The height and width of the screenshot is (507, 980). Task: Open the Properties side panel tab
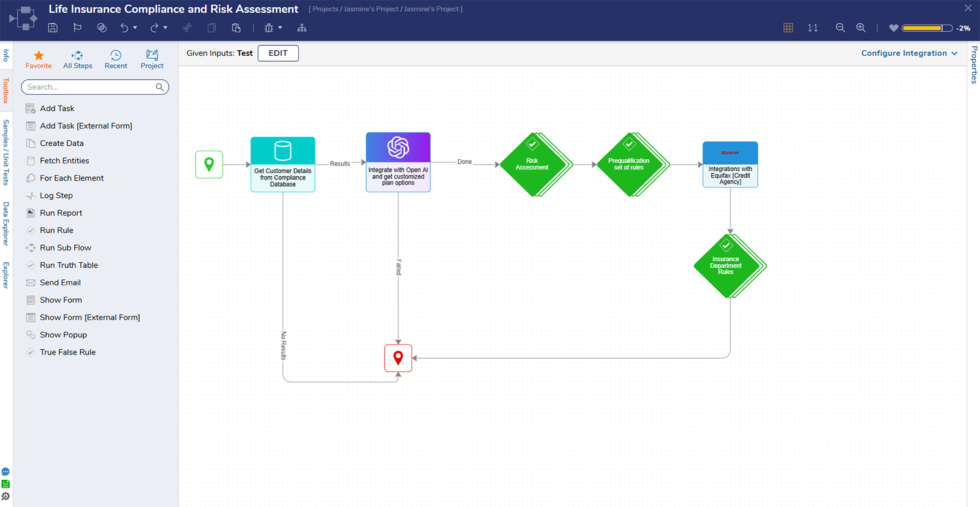click(x=974, y=64)
